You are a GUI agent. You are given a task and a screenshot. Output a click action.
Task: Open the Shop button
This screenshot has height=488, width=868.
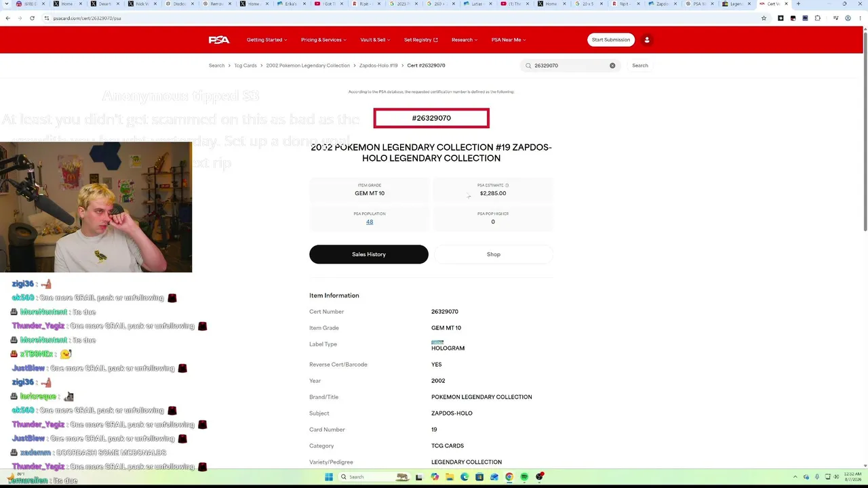click(494, 254)
